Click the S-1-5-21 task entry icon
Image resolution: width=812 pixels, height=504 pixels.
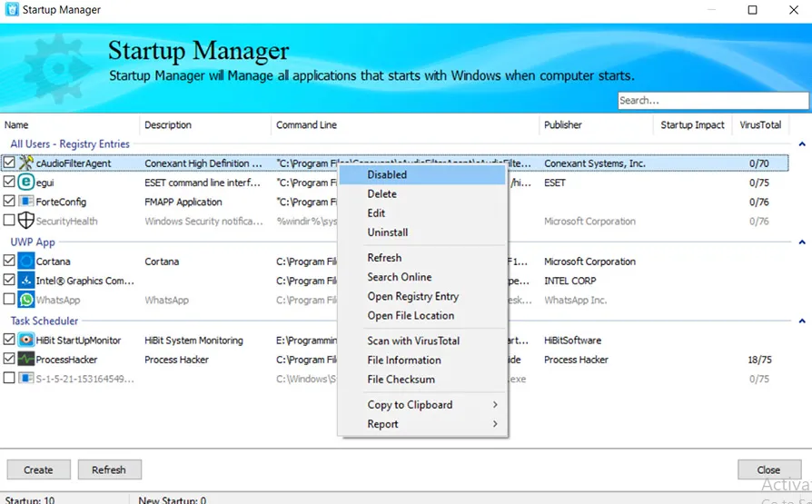(x=26, y=378)
